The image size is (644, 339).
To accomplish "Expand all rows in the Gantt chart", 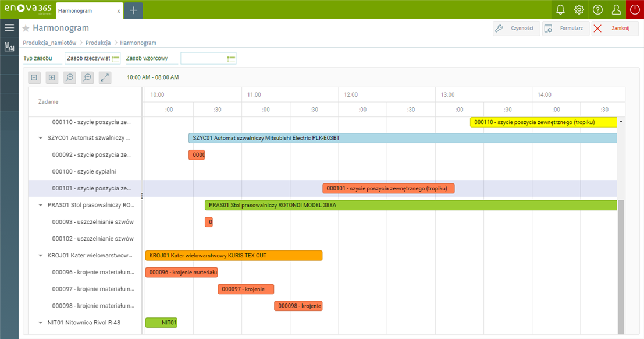I will click(x=52, y=77).
